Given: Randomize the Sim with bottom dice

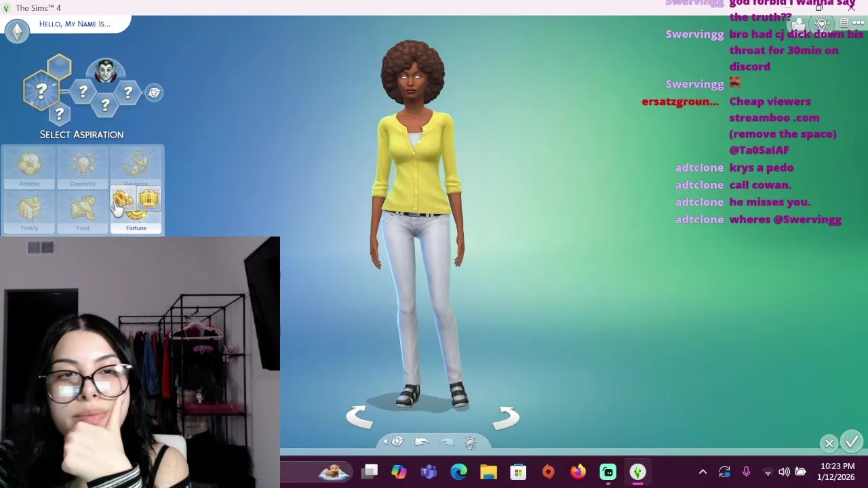Looking at the screenshot, I should click(397, 442).
